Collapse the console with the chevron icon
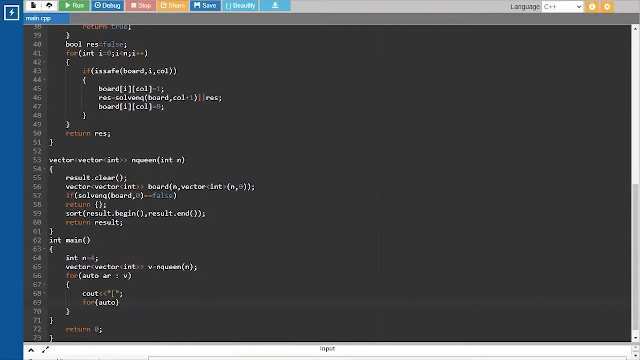 (31, 350)
